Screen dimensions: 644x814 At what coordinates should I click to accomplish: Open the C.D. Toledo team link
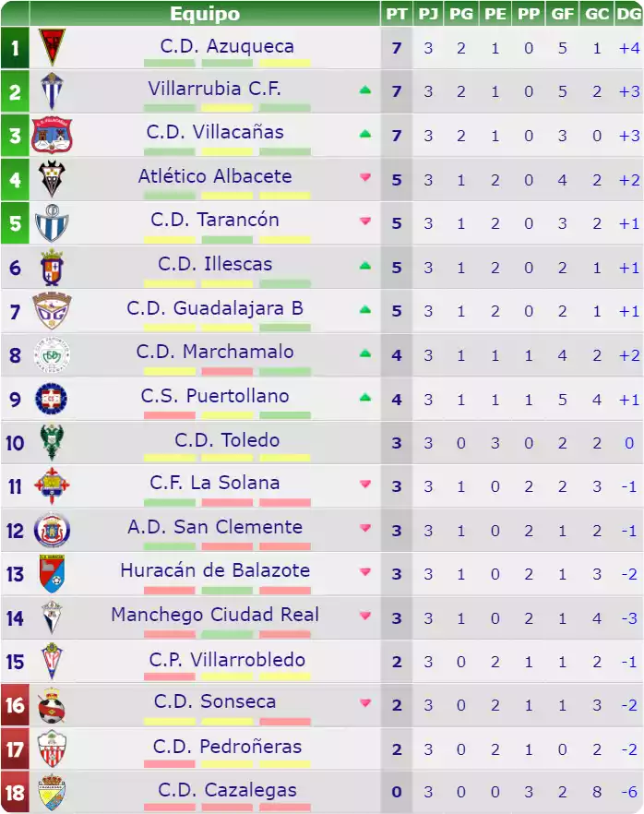click(227, 439)
